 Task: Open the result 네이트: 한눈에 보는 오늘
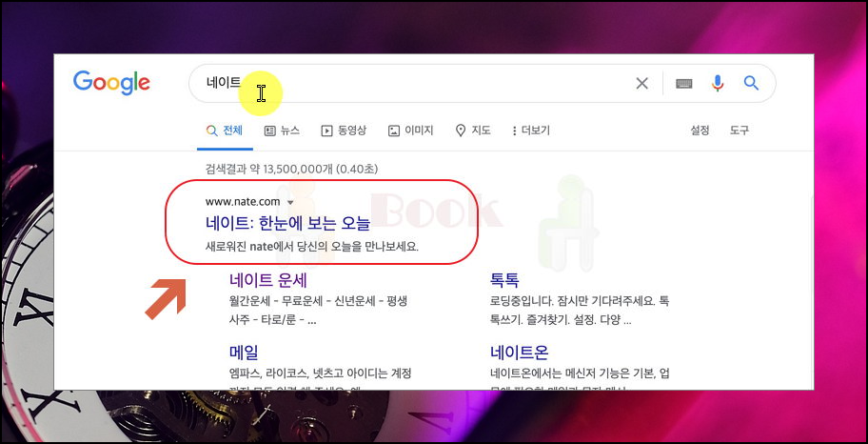click(287, 223)
